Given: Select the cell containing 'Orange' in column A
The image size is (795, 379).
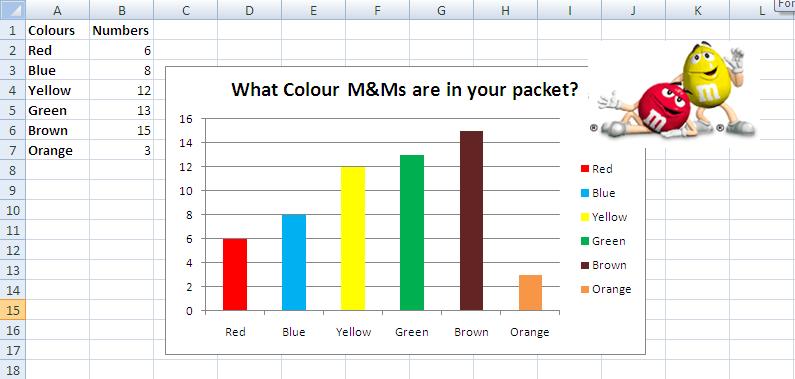Looking at the screenshot, I should tap(58, 150).
